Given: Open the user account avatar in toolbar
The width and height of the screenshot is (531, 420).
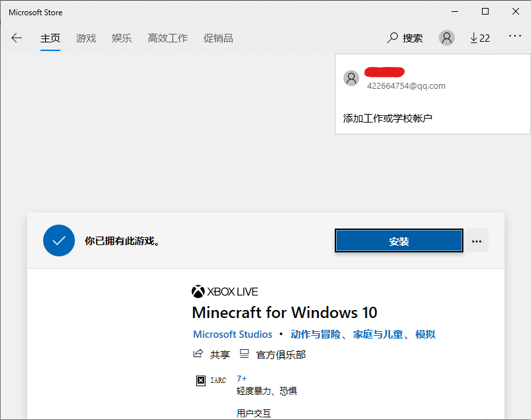Looking at the screenshot, I should [x=447, y=38].
